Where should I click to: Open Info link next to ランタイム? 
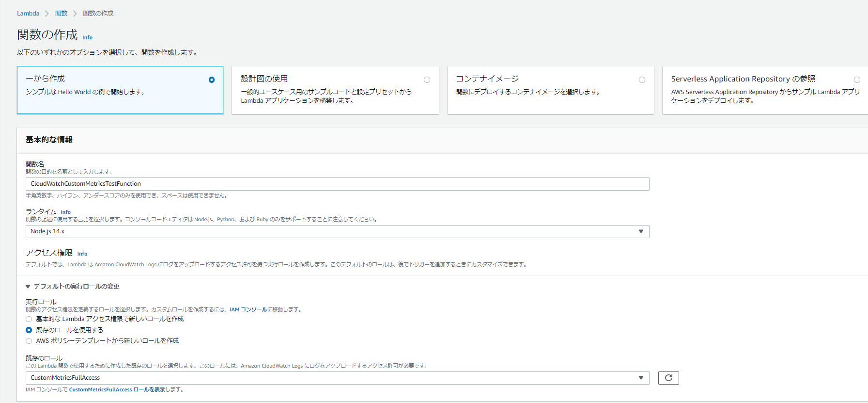click(x=65, y=212)
